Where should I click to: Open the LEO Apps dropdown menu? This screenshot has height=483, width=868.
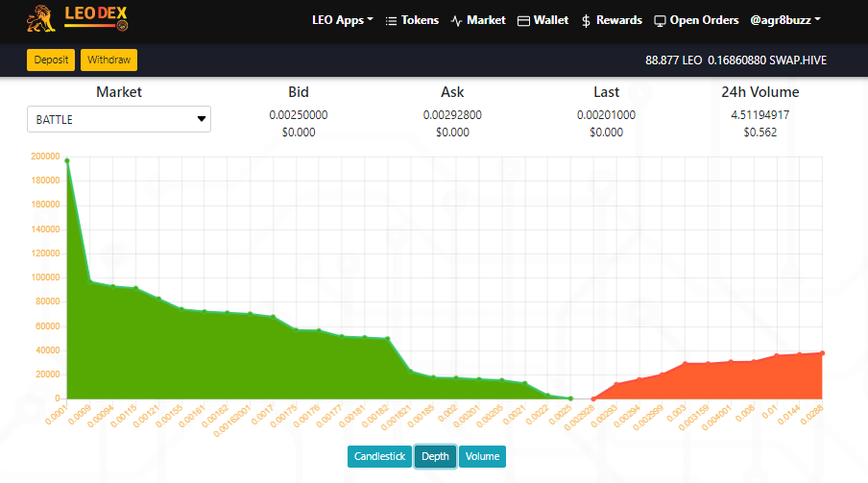coord(343,20)
